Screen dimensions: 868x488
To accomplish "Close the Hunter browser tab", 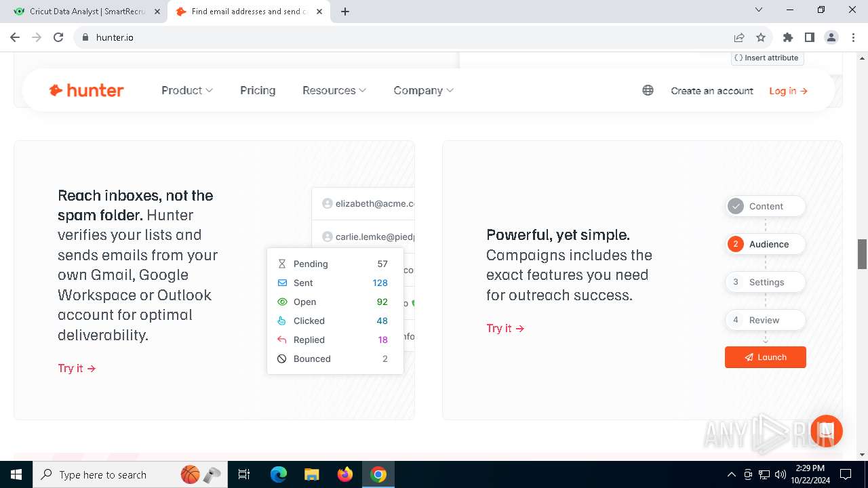I will [x=319, y=12].
